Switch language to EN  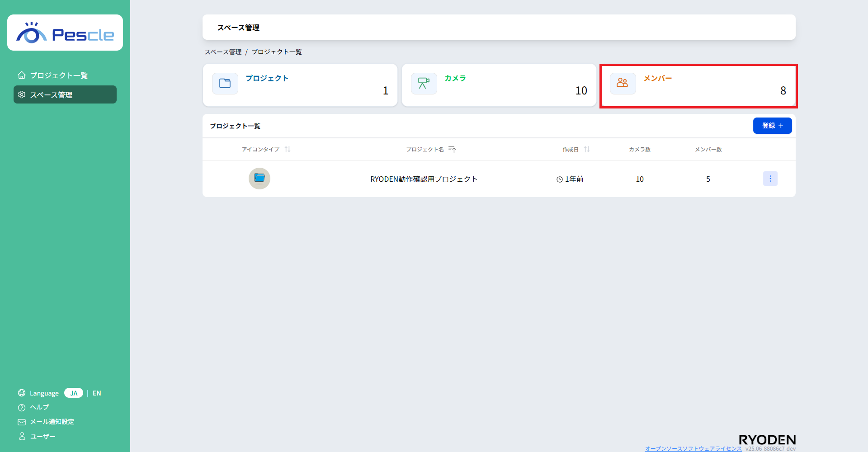point(97,393)
